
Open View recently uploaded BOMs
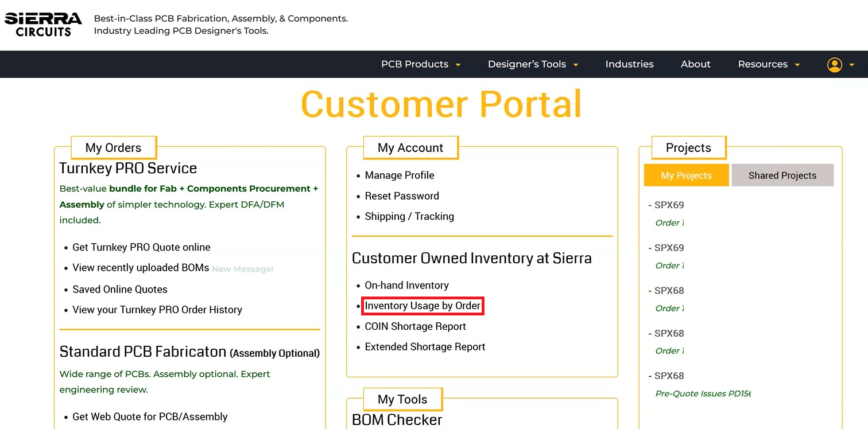[141, 268]
